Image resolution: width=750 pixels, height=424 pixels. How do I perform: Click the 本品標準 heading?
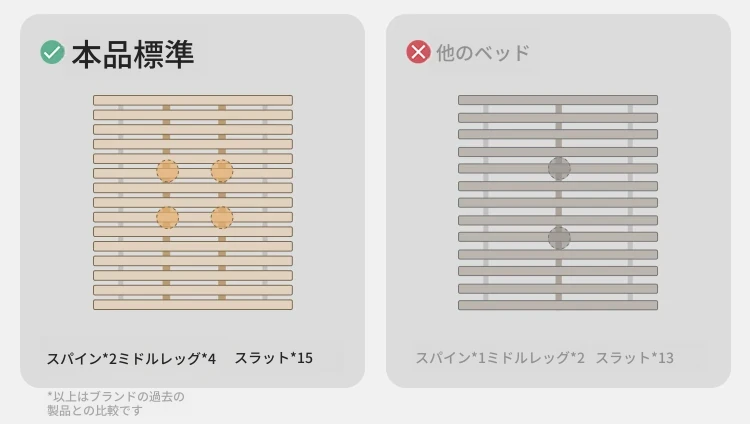point(133,54)
